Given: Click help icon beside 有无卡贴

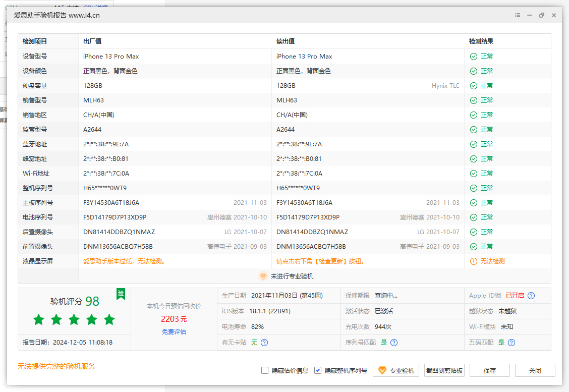Looking at the screenshot, I should point(264,343).
